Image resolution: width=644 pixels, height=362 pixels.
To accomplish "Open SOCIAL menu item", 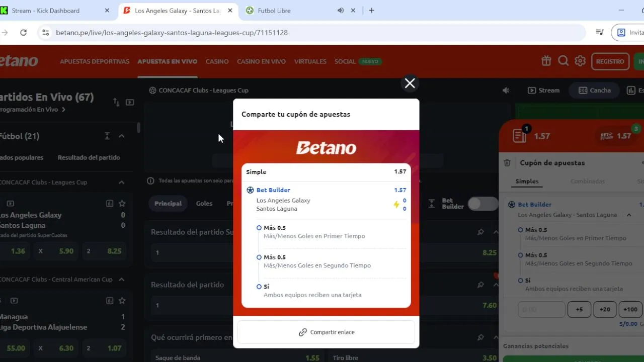I will point(345,61).
